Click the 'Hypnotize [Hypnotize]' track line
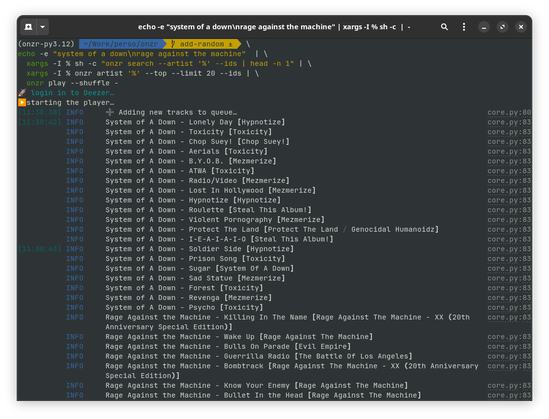549x419 pixels. pos(193,200)
